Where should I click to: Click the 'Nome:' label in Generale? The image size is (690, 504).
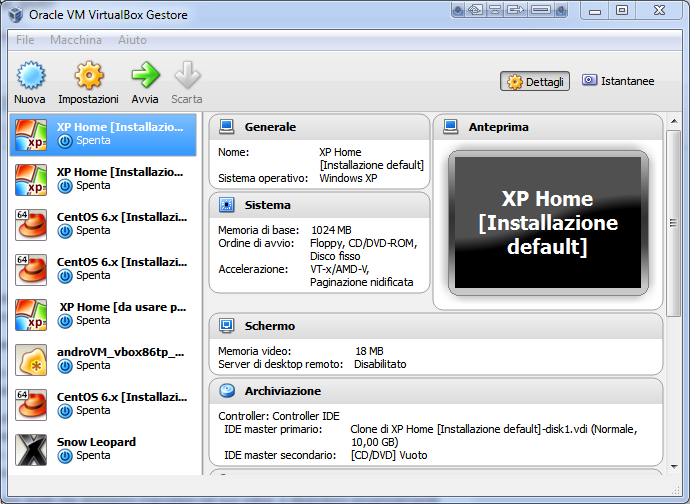point(234,152)
